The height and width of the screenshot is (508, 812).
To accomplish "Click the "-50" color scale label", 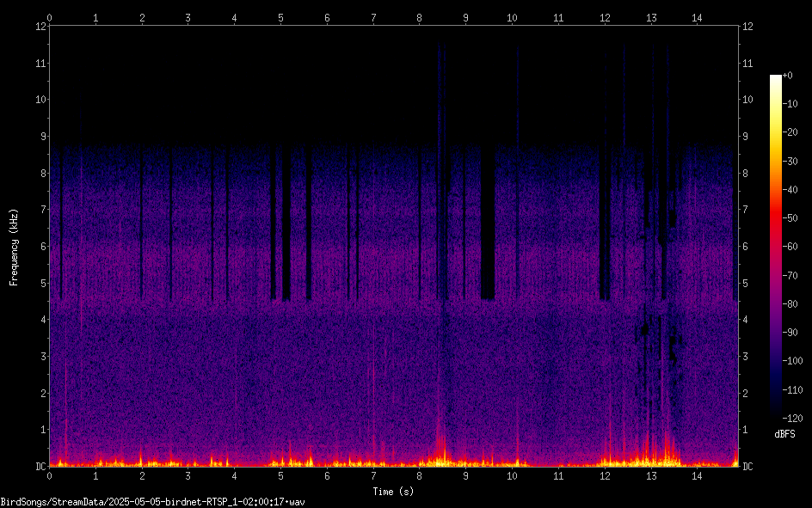I will pos(790,218).
